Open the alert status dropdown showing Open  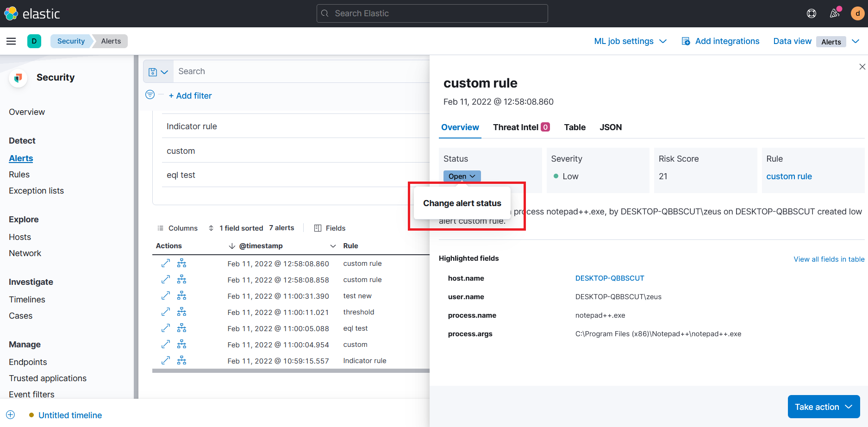462,176
